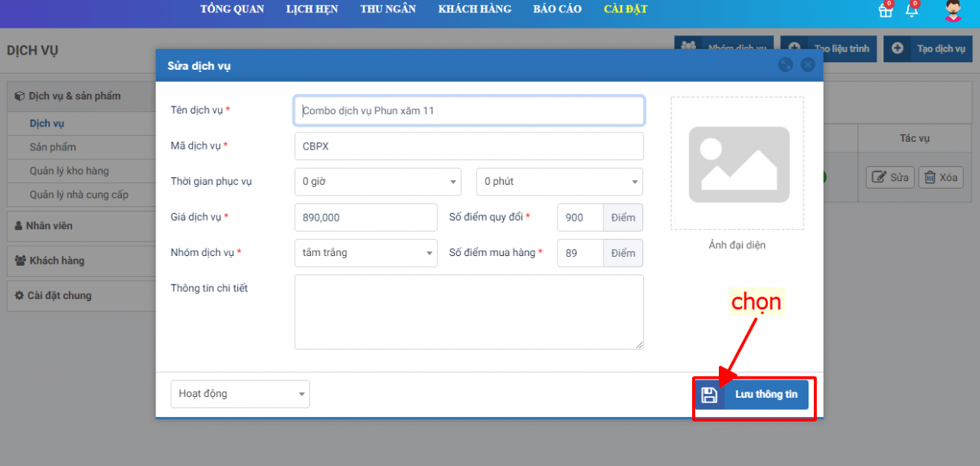Open the user avatar profile icon
Viewport: 980px width, 466px height.
coord(952,11)
